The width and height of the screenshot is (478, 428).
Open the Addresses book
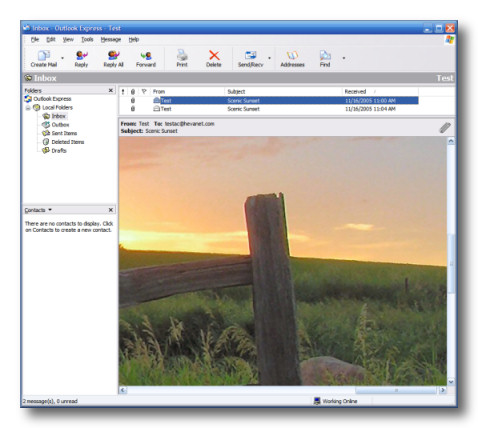(292, 59)
